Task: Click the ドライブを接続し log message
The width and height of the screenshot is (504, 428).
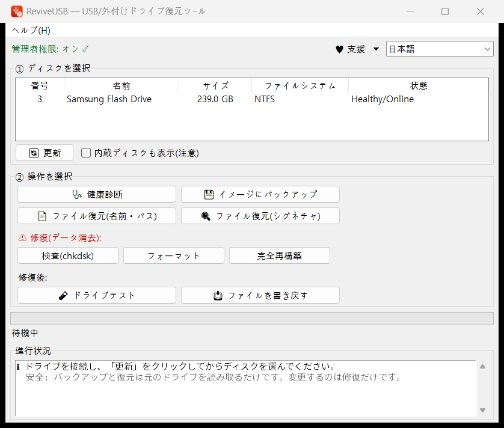Action: pos(180,366)
